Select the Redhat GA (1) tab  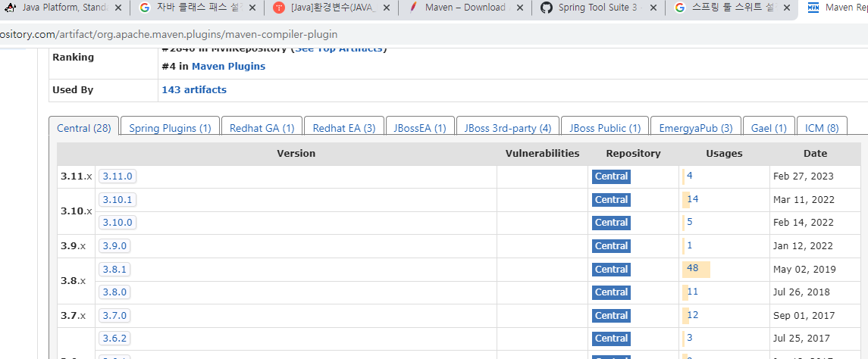click(262, 128)
